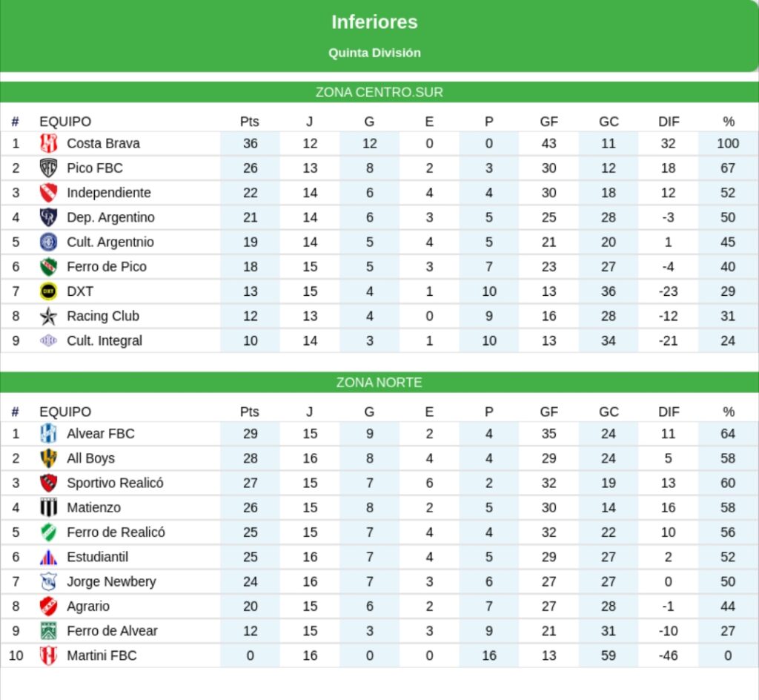Click the Estudiantil team logo
Viewport: 759px width, 700px height.
48,557
